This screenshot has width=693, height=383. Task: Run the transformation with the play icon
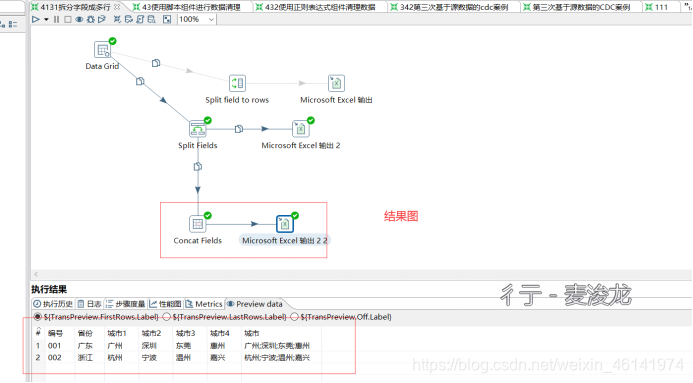click(x=36, y=19)
